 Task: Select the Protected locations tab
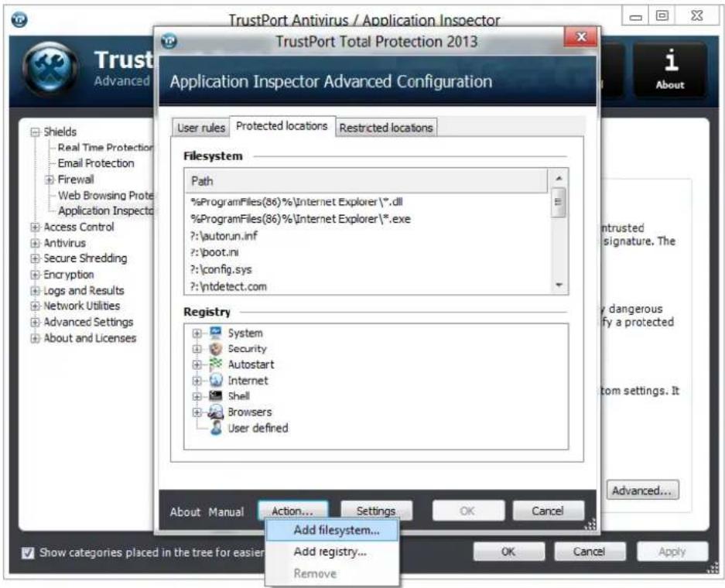coord(282,126)
